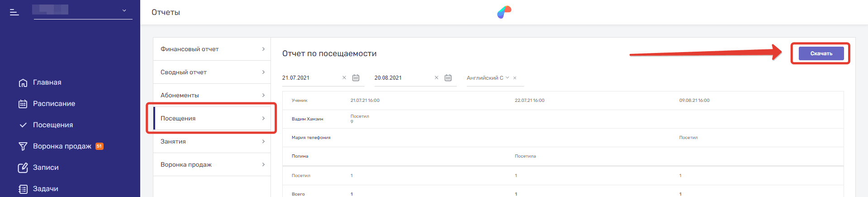Expand Финансовый отчет report section
Screen dimensions: 868x197
pyautogui.click(x=212, y=49)
